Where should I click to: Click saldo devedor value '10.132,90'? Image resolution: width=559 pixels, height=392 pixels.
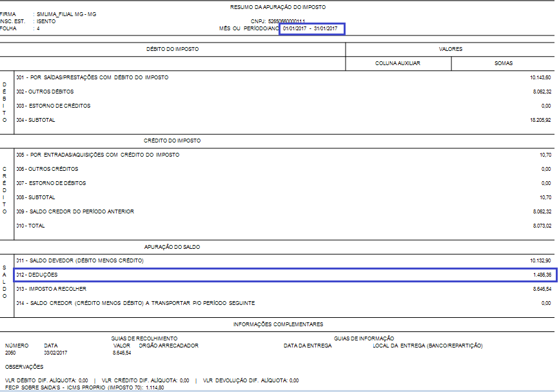(x=540, y=260)
